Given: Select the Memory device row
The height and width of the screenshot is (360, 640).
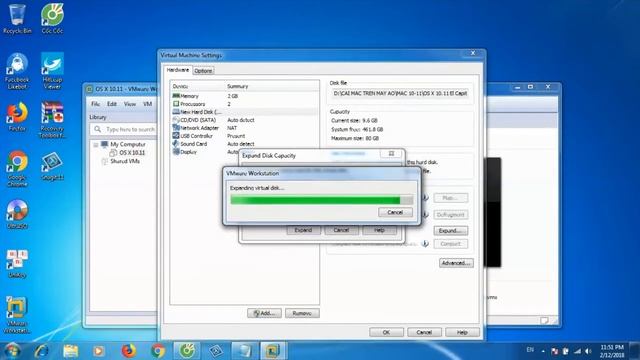Looking at the screenshot, I should pos(244,96).
